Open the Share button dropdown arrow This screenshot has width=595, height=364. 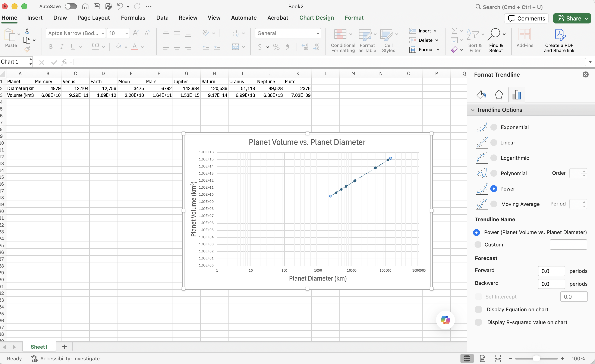586,19
